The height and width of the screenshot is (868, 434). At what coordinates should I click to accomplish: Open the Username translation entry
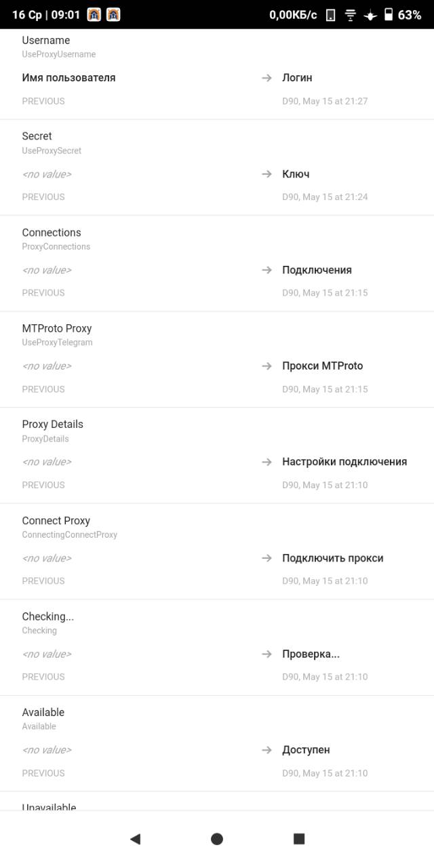pyautogui.click(x=46, y=41)
